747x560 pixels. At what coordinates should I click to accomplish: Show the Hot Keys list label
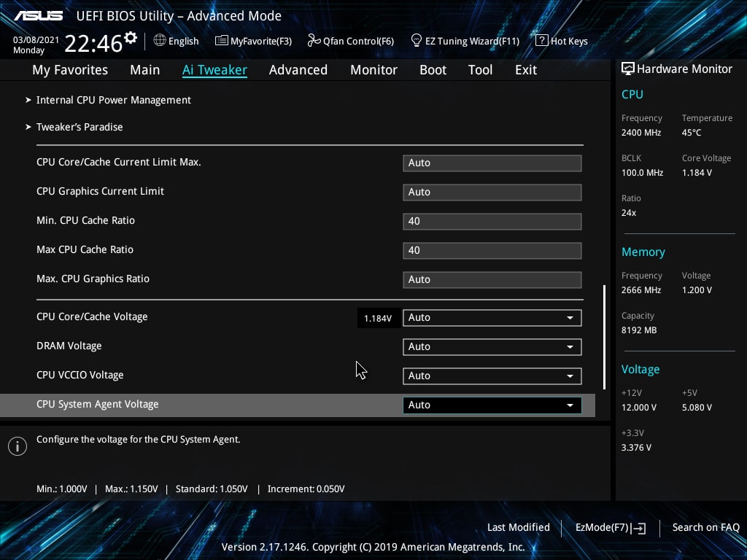click(x=569, y=41)
